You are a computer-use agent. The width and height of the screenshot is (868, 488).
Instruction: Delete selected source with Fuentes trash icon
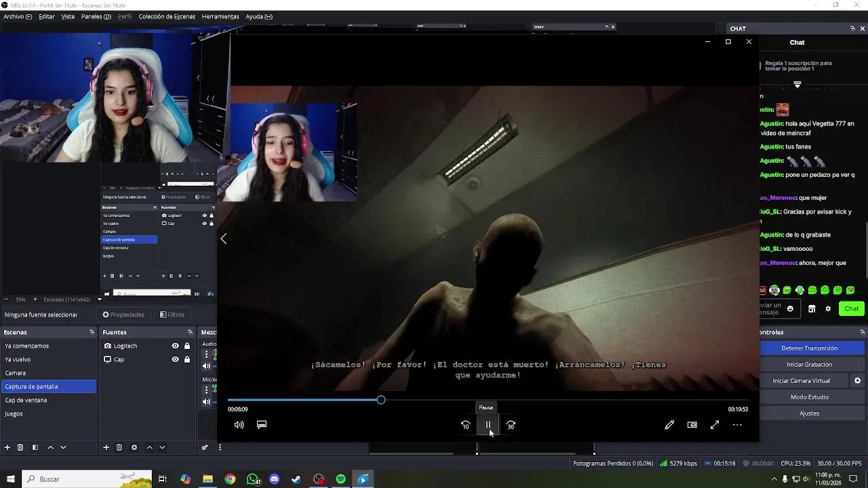pyautogui.click(x=119, y=447)
